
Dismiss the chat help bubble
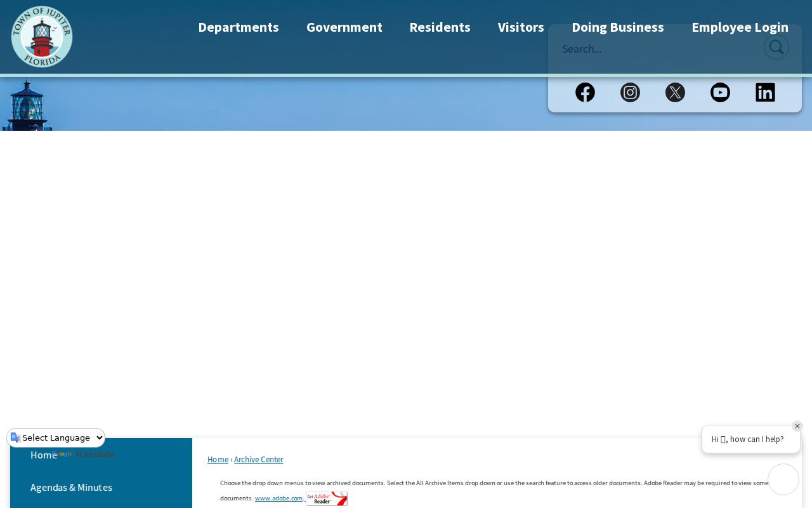(797, 426)
